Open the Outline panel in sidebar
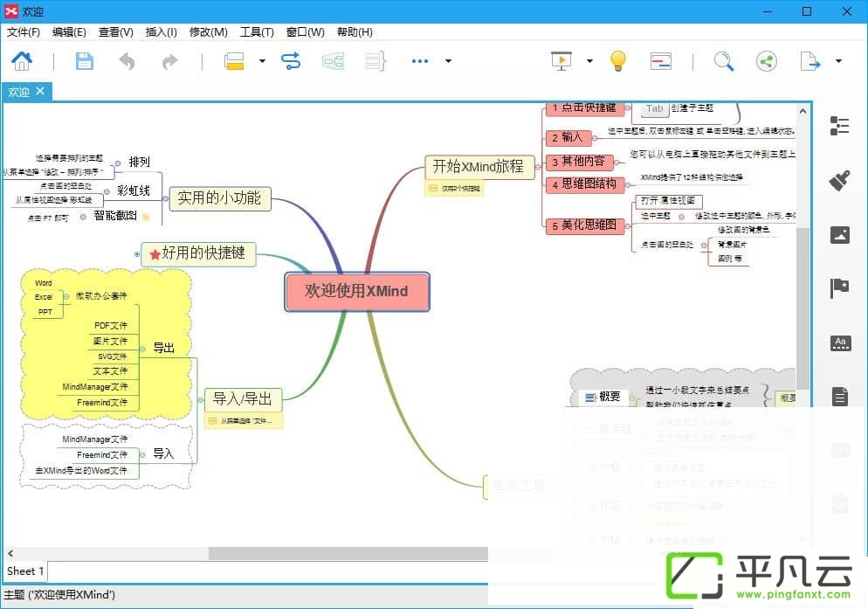868x609 pixels. (840, 126)
